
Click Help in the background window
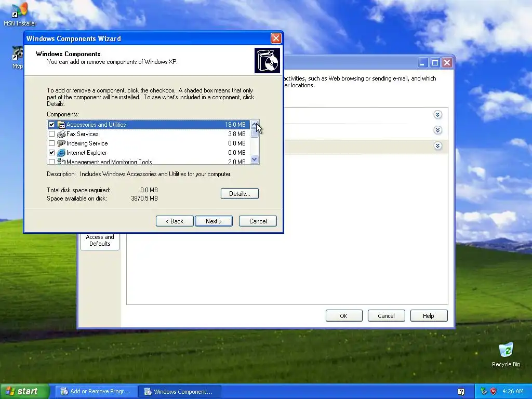429,316
